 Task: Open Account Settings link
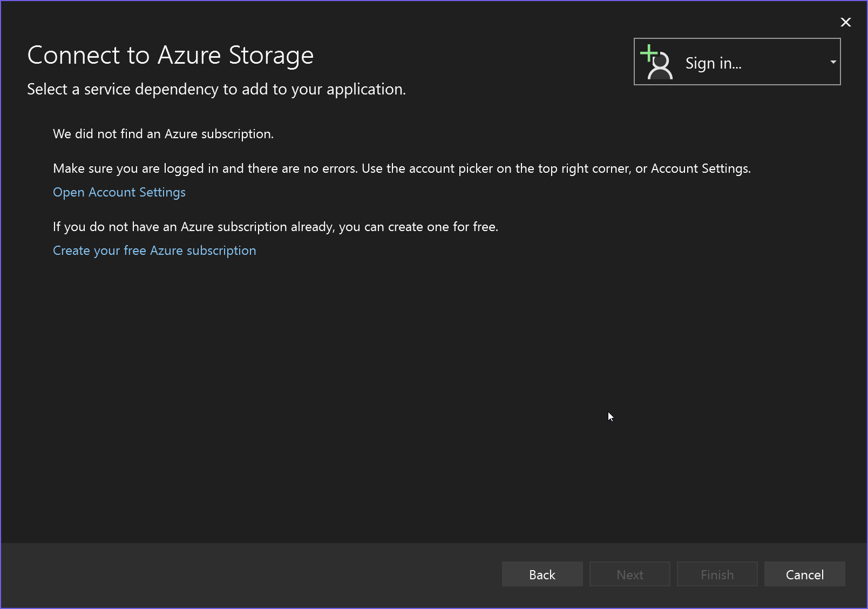coord(119,192)
